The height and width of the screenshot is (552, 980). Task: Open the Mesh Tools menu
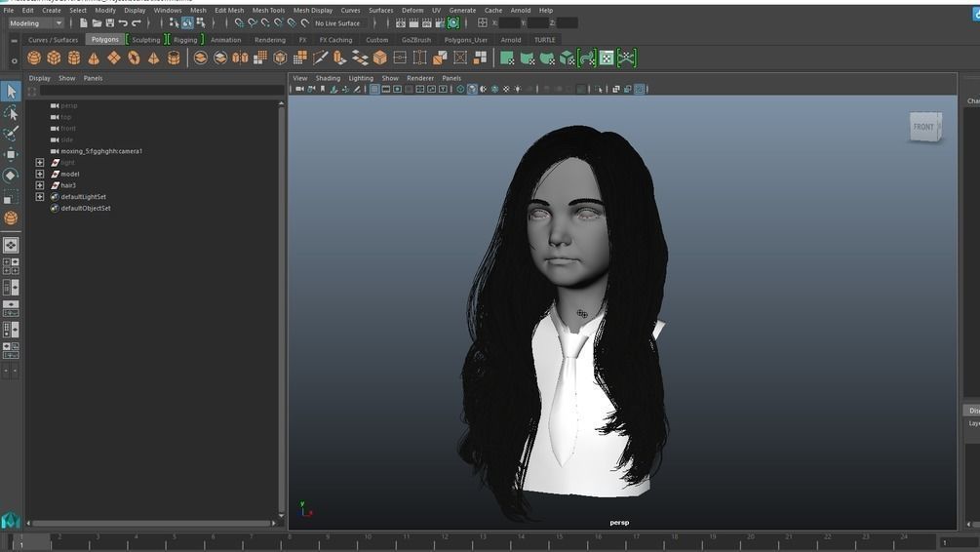(x=268, y=10)
